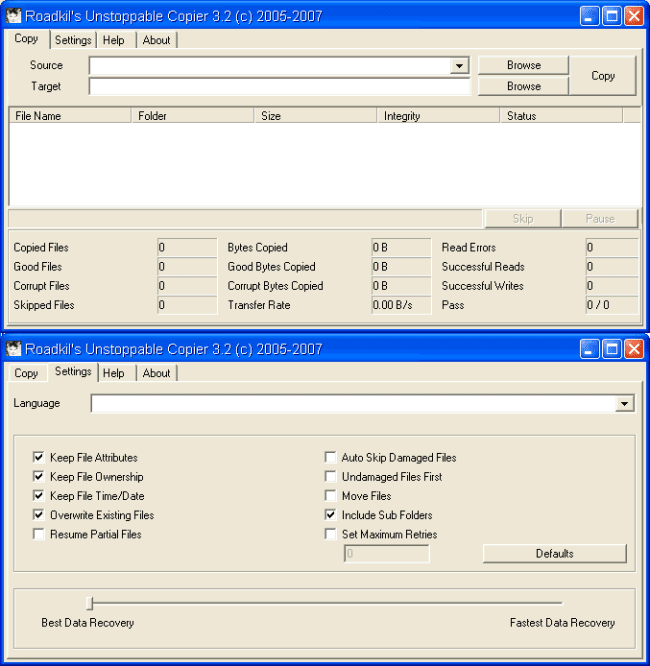Open the Language dropdown arrow
Viewport: 650px width, 666px height.
(x=624, y=404)
